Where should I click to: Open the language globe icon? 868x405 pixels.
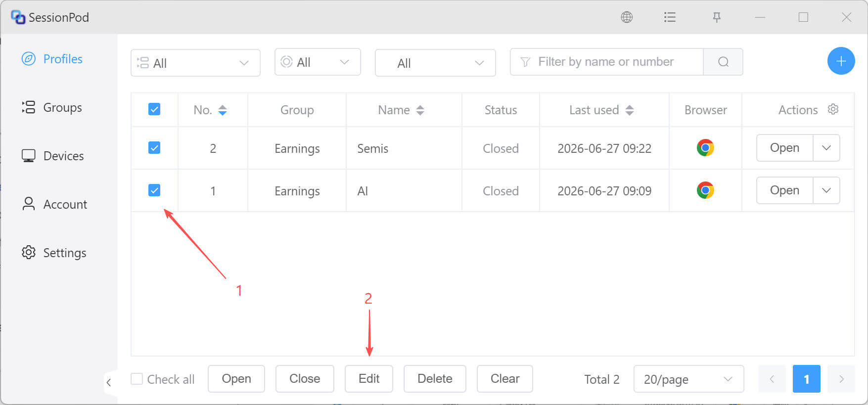click(x=627, y=17)
